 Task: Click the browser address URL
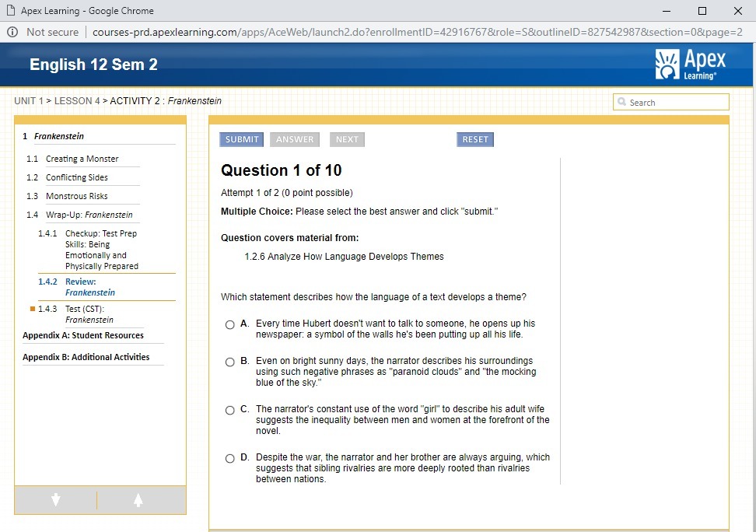coord(418,32)
